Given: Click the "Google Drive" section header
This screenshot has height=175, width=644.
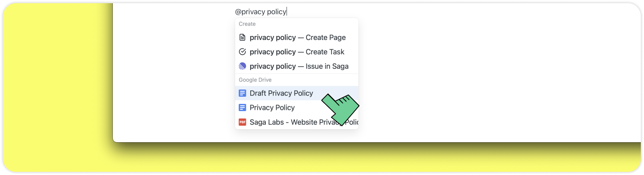Looking at the screenshot, I should coord(255,80).
